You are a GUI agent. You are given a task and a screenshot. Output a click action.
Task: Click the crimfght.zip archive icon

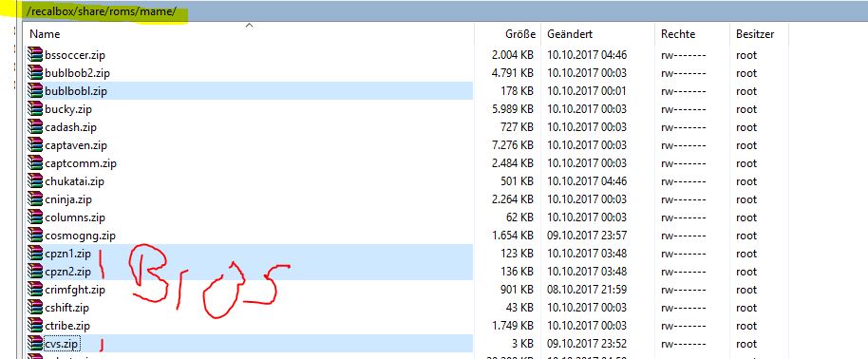coord(35,290)
